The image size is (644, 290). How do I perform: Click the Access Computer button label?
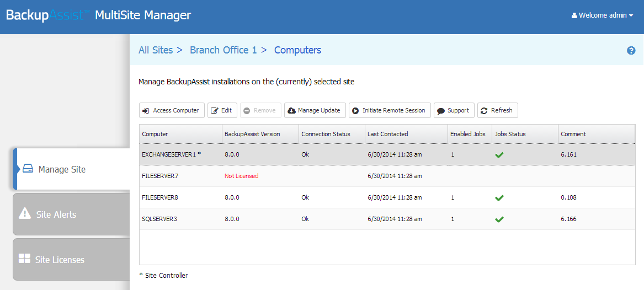(176, 110)
